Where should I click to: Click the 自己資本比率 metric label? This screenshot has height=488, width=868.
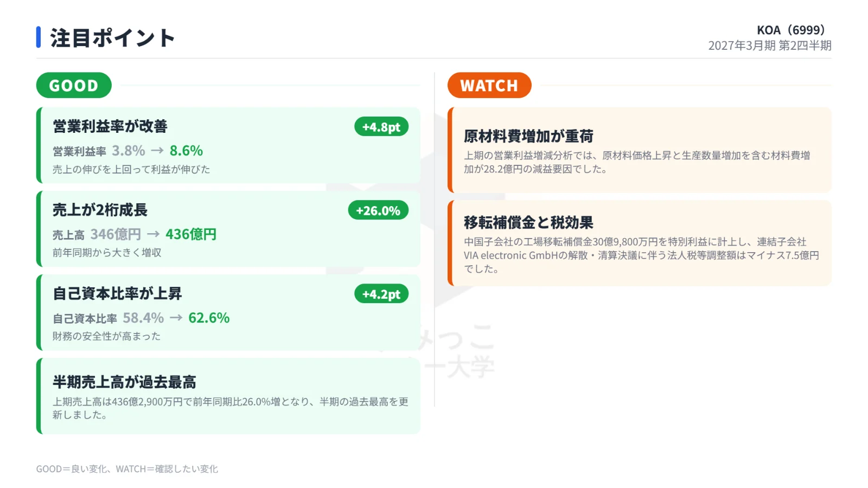pos(85,319)
